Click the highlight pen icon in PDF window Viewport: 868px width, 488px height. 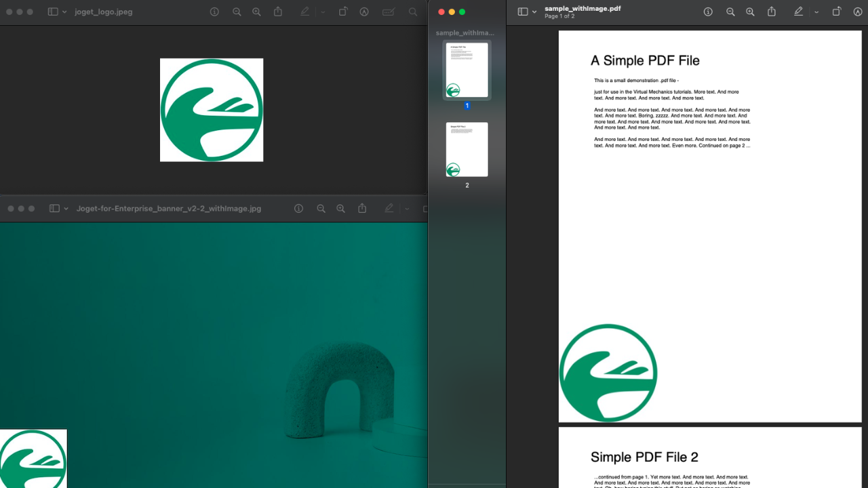799,12
